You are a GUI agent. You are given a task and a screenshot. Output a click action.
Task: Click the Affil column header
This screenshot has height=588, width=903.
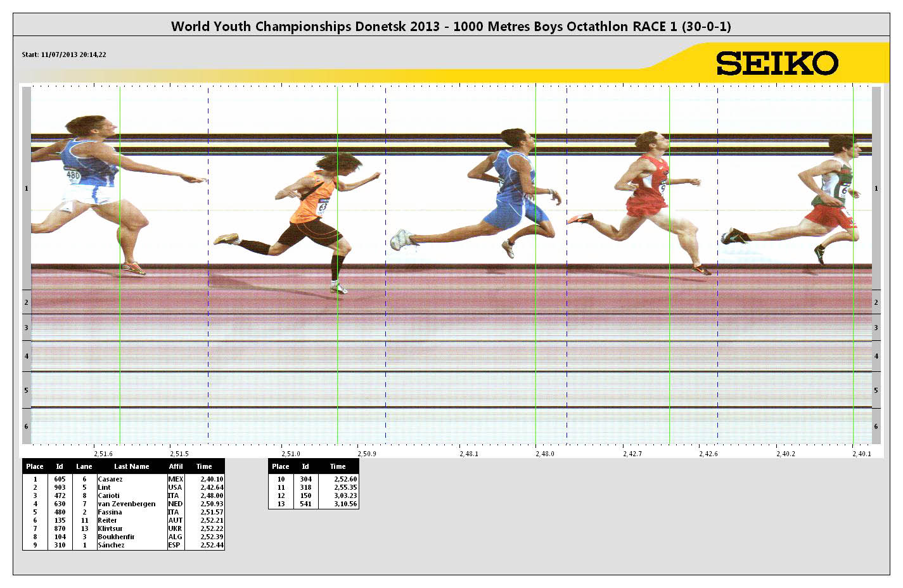176,466
